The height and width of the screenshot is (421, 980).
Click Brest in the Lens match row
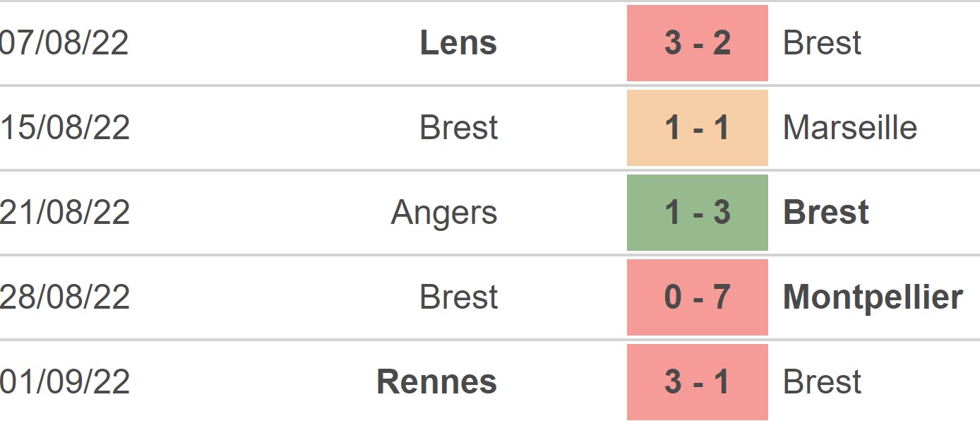[x=822, y=43]
